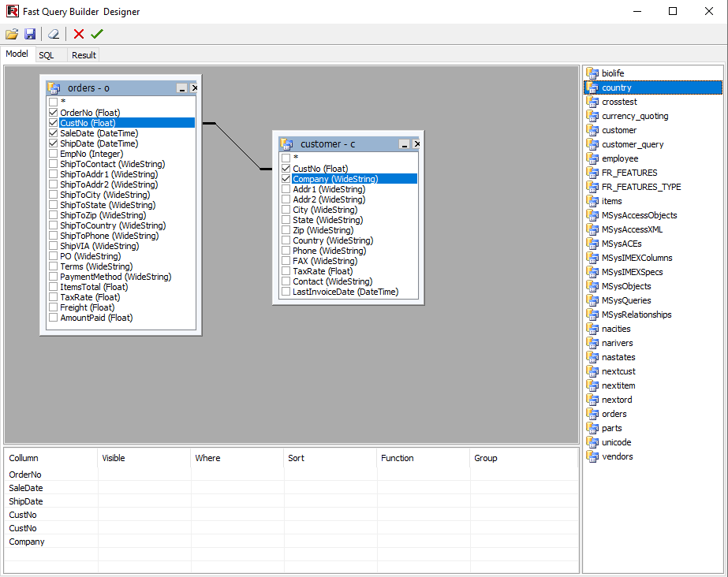The width and height of the screenshot is (728, 577).
Task: Click the Clear eraser toolbar icon
Action: point(53,34)
